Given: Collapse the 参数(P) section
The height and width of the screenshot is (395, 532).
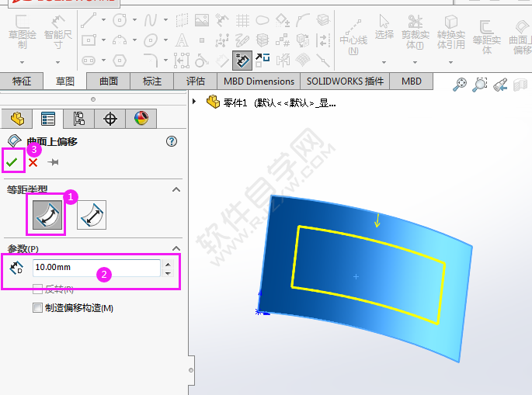Looking at the screenshot, I should (176, 248).
